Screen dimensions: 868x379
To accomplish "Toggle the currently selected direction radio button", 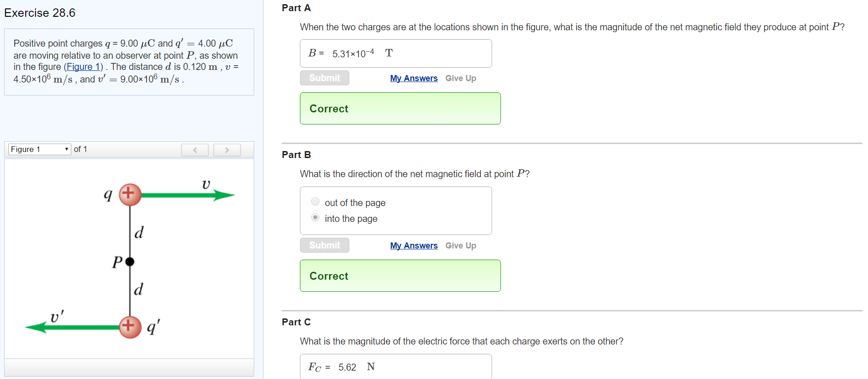I will pos(315,217).
